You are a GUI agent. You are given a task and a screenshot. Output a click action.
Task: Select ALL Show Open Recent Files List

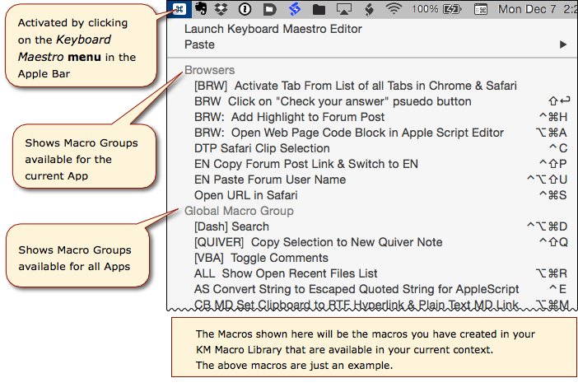coord(286,273)
